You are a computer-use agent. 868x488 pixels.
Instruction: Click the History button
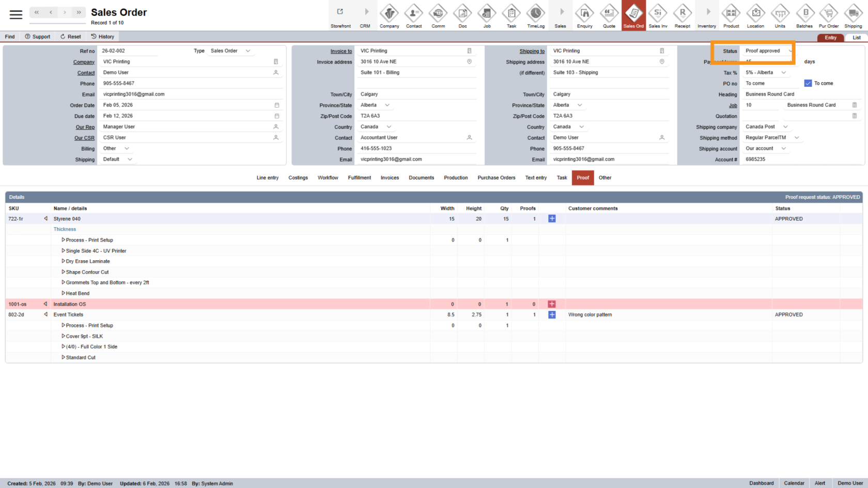pyautogui.click(x=102, y=37)
